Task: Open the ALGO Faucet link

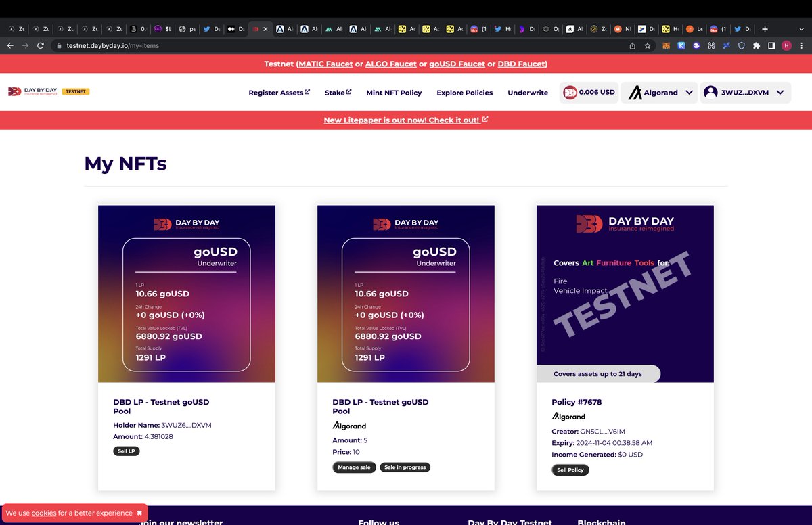Action: [391, 64]
